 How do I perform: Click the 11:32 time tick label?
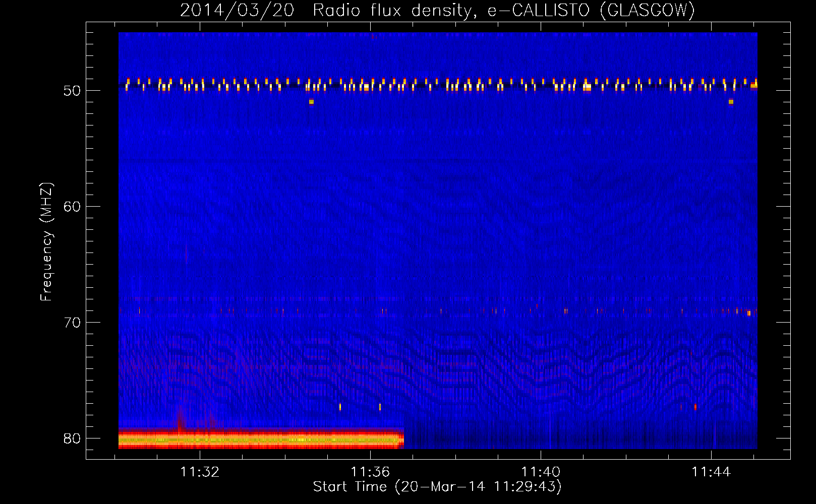200,472
